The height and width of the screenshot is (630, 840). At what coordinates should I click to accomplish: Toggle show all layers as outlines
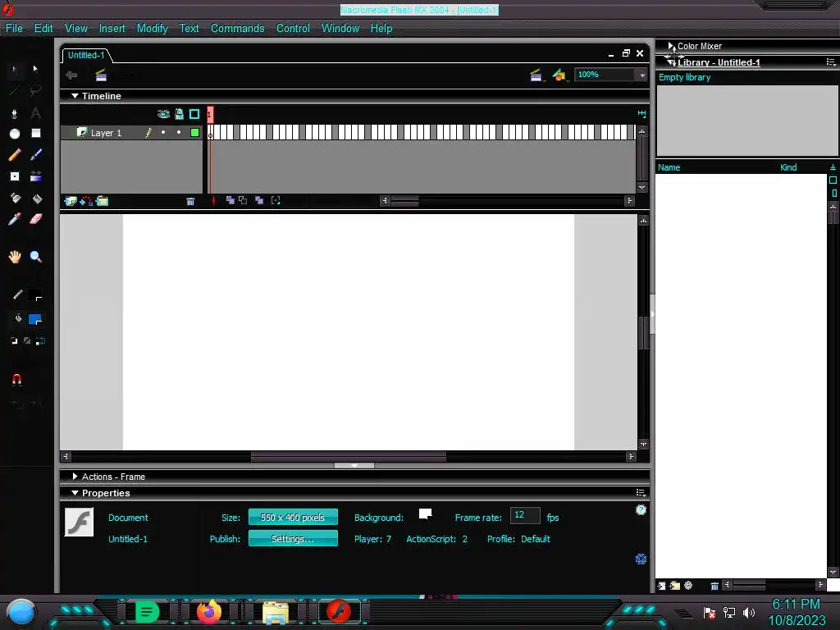pos(194,114)
